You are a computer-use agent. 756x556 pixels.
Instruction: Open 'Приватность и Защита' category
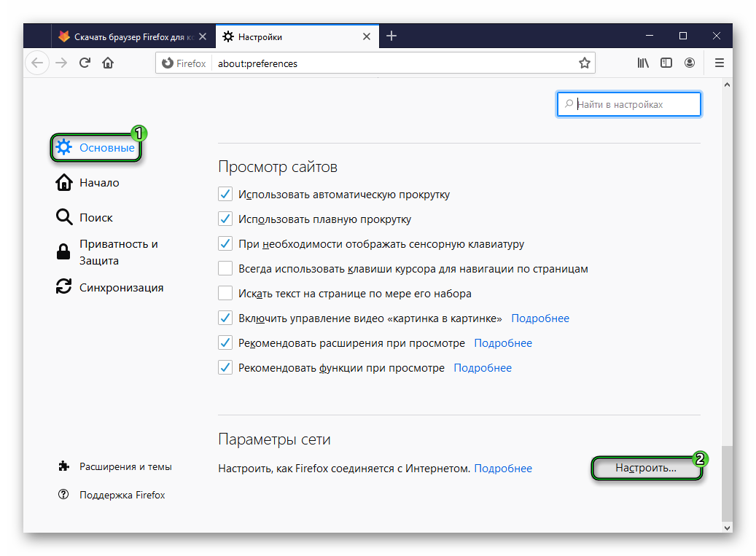click(107, 252)
